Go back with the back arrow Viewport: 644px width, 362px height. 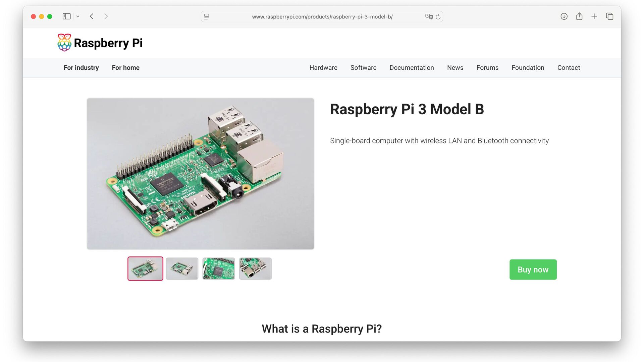pyautogui.click(x=92, y=16)
